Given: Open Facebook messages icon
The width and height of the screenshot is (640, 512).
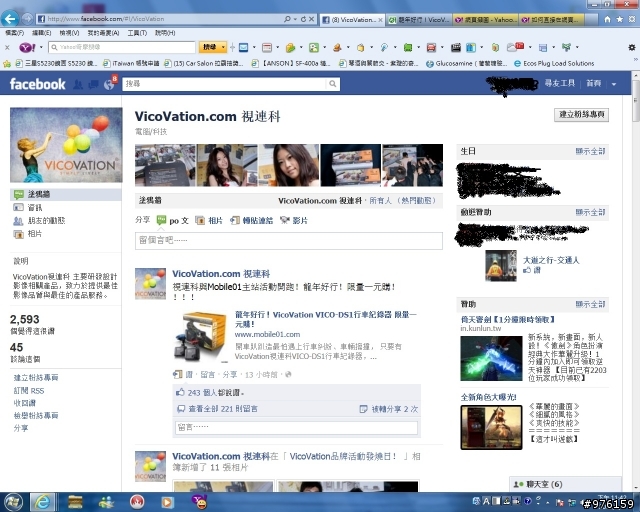Looking at the screenshot, I should pos(93,85).
